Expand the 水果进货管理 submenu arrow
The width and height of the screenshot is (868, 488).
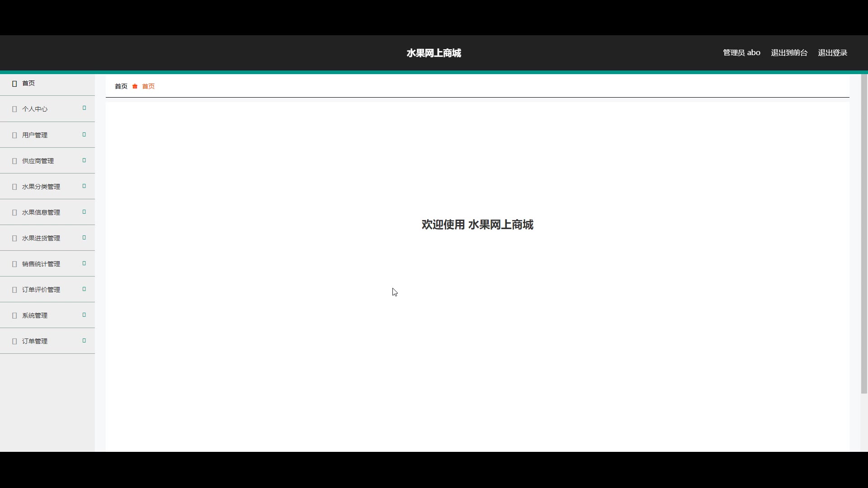tap(84, 238)
